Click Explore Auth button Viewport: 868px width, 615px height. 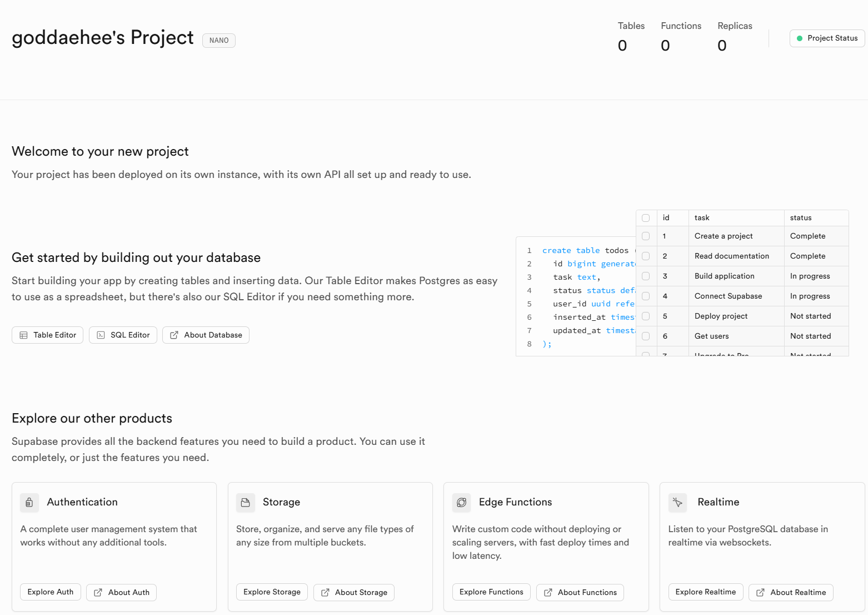51,592
